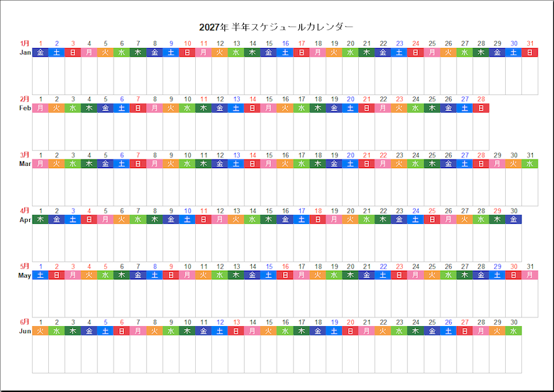Click blue date 13 in March row
This screenshot has width=554, height=392.
(x=236, y=155)
